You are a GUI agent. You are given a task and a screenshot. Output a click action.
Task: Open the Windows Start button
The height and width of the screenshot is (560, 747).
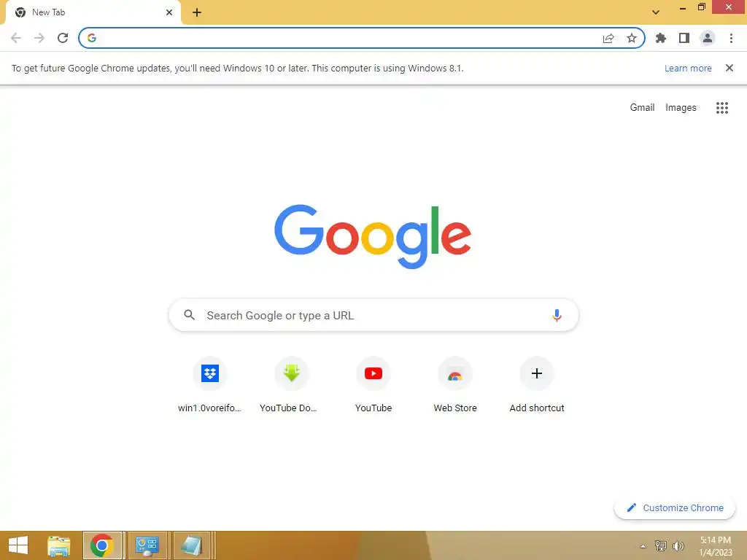click(x=18, y=545)
